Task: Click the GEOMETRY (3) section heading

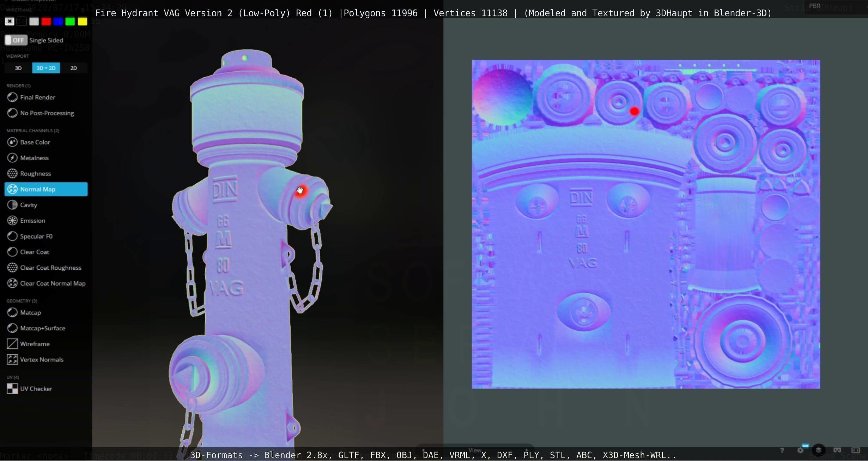Action: point(22,301)
